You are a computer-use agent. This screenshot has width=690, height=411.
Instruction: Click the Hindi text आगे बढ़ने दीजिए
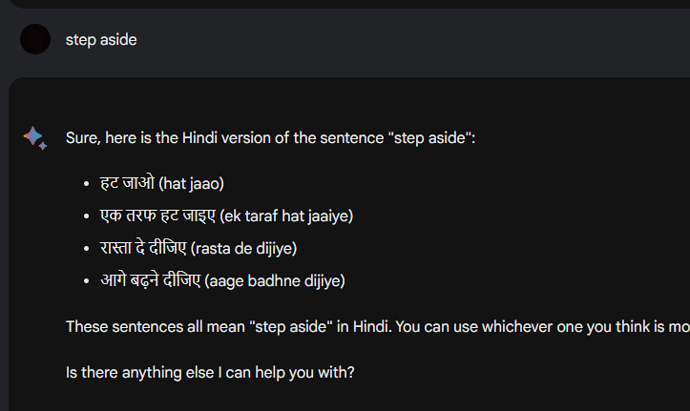[x=150, y=280]
